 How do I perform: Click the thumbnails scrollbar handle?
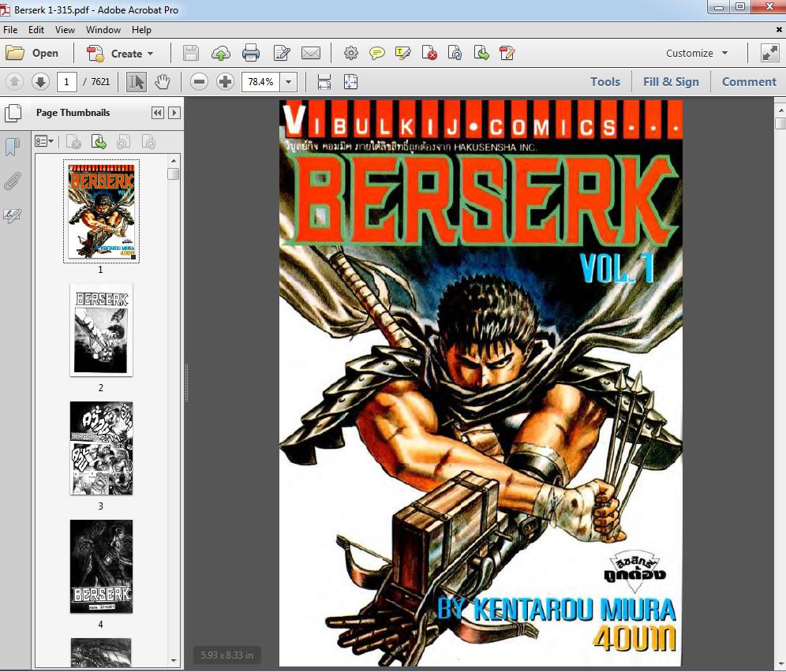point(174,174)
